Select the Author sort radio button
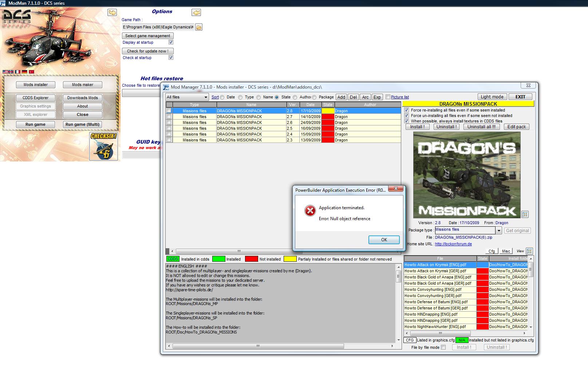588x390 pixels. tap(295, 97)
